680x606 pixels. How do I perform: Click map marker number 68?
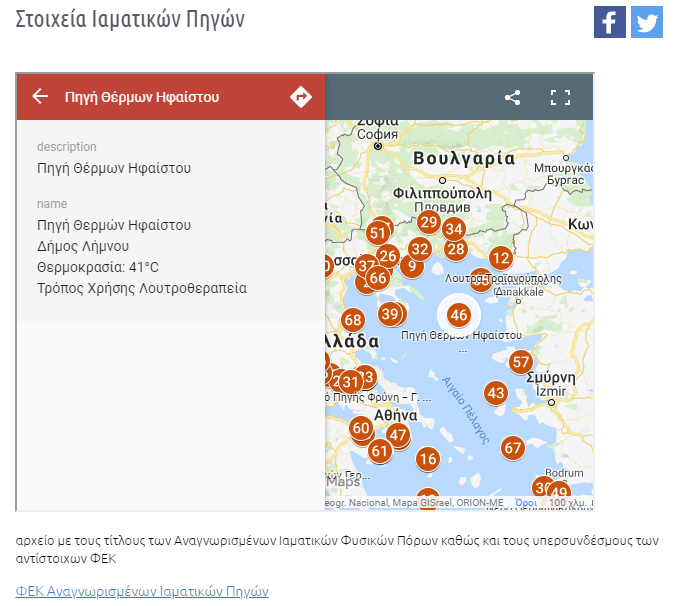(352, 320)
